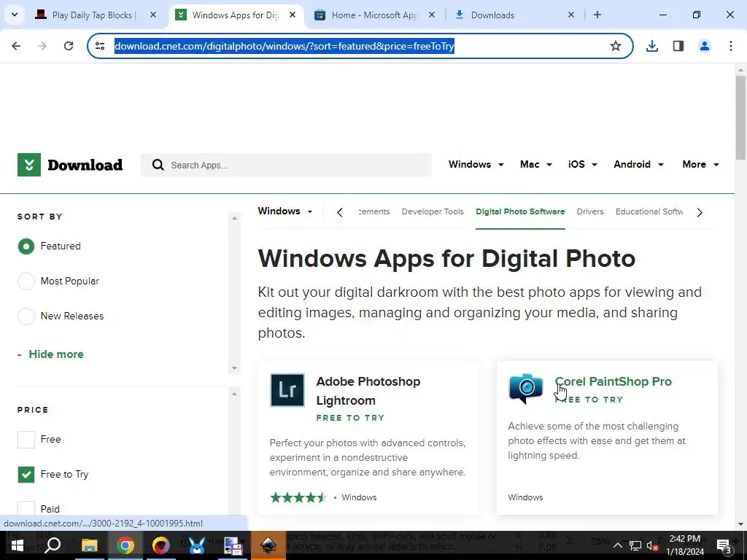
Task: Click the Lightroom star rating
Action: pos(298,497)
